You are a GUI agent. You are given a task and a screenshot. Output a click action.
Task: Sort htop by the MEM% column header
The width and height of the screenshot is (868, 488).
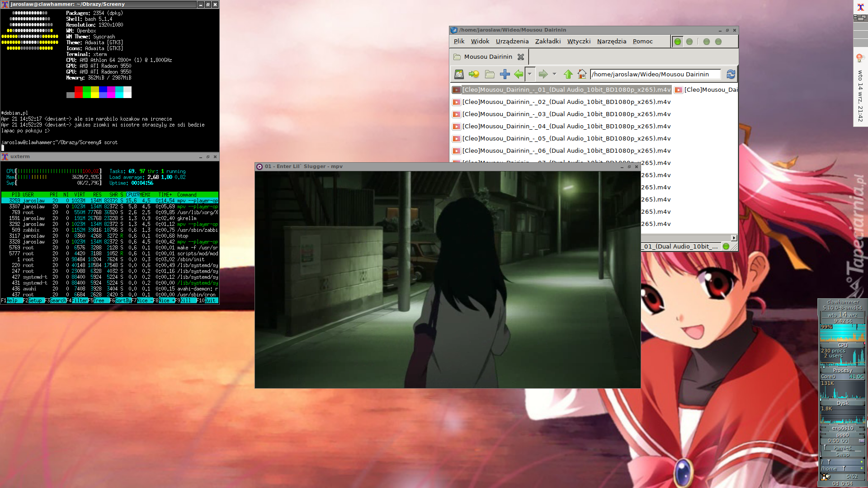point(145,195)
